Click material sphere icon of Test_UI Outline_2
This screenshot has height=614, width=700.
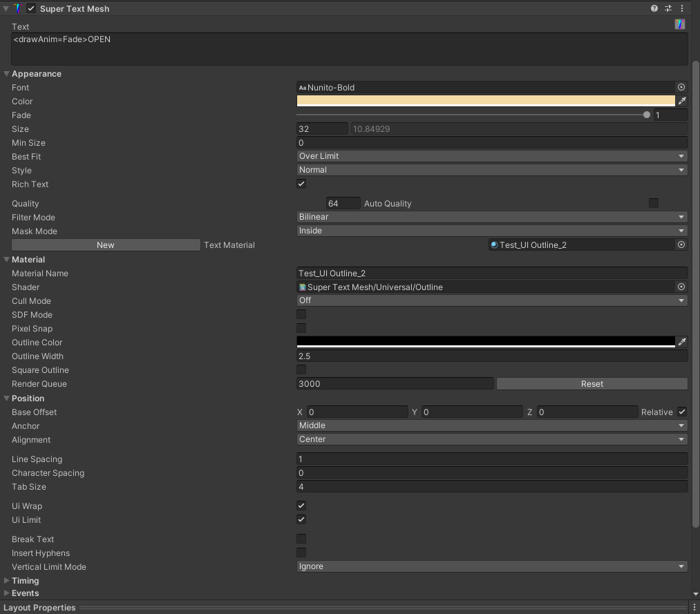494,245
